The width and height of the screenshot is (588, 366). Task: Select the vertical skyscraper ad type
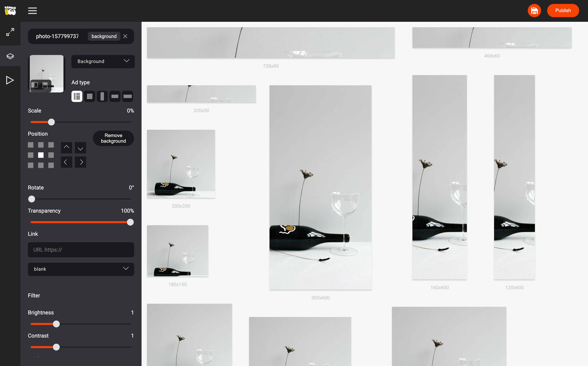coord(102,96)
